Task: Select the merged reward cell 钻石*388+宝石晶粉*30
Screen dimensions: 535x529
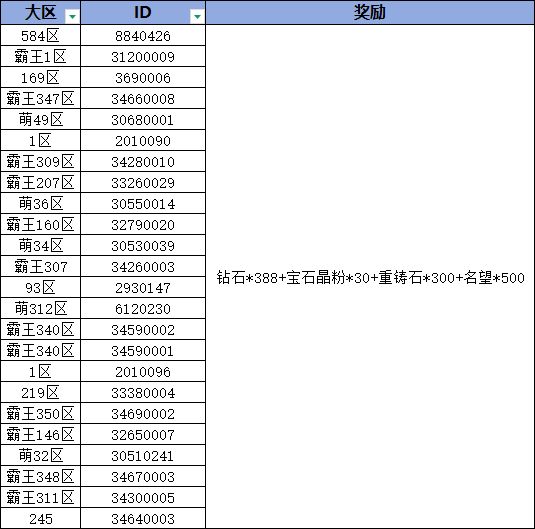Action: click(370, 277)
